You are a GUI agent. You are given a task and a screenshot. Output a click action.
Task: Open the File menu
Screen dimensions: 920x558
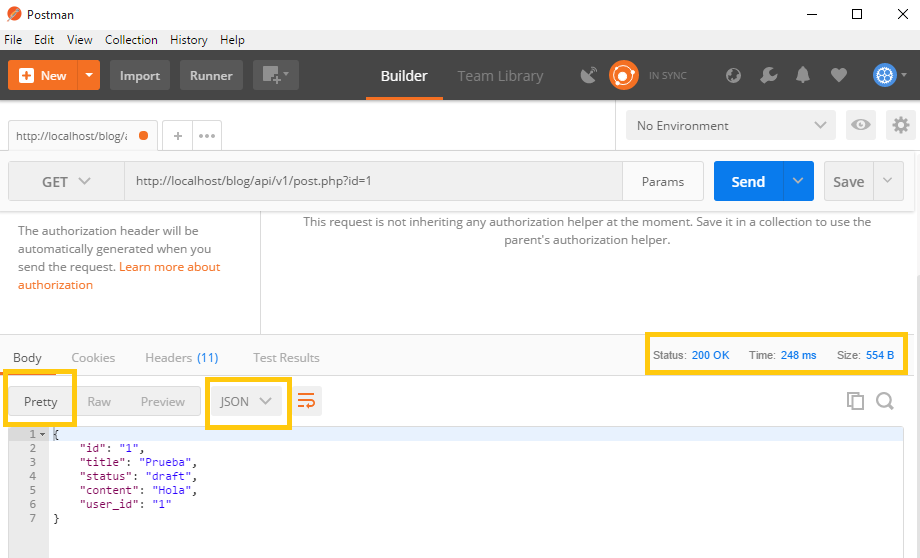coord(13,40)
